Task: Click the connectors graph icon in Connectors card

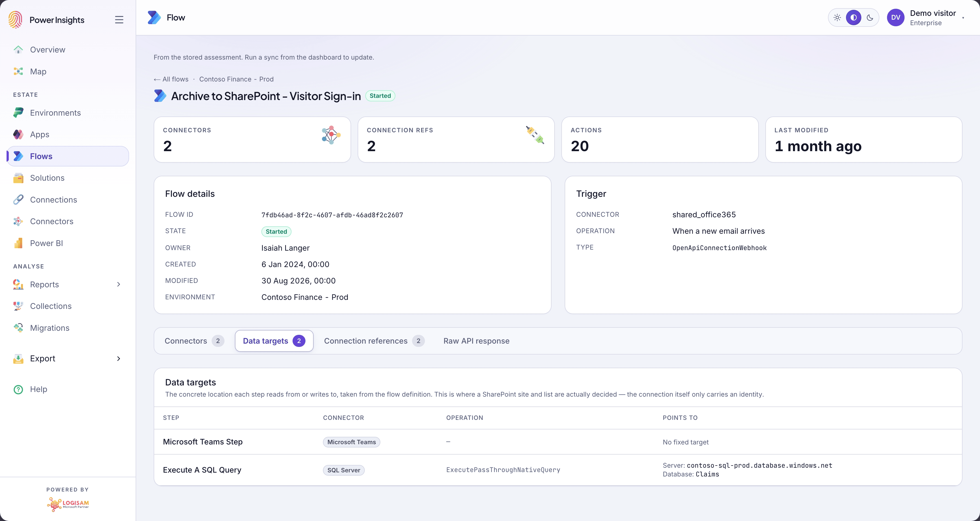Action: (x=331, y=135)
